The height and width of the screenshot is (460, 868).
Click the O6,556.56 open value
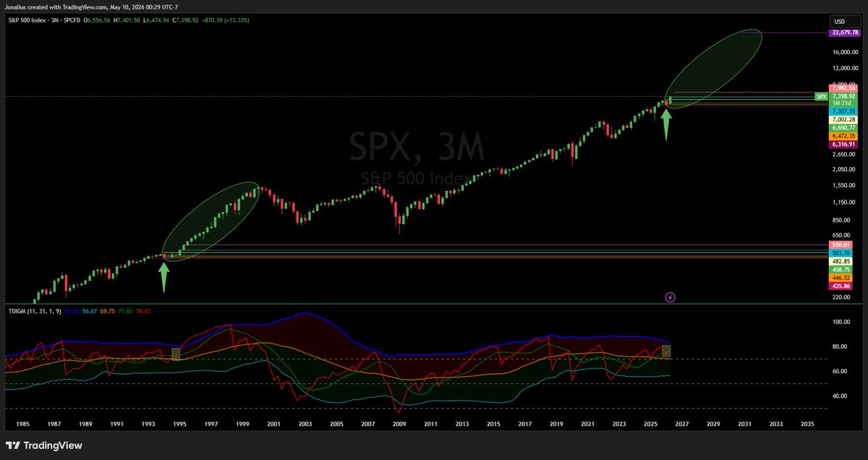point(95,20)
